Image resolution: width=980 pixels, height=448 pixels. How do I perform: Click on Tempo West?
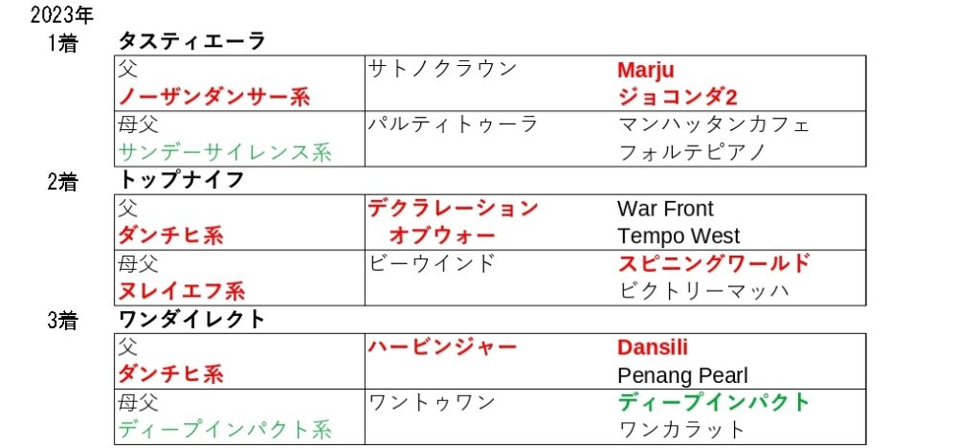point(679,235)
